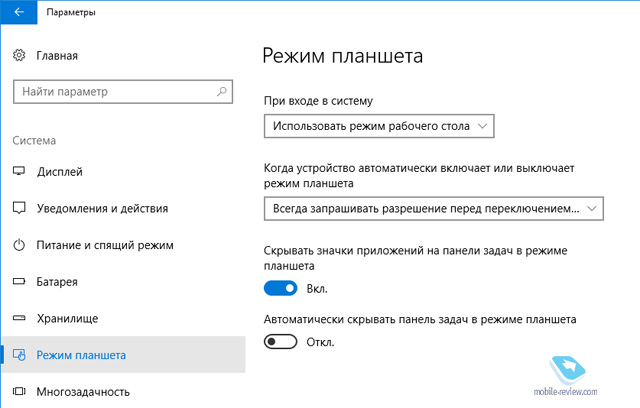This screenshot has height=408, width=640.
Task: Click the Многозадачность icon
Action: click(x=19, y=392)
